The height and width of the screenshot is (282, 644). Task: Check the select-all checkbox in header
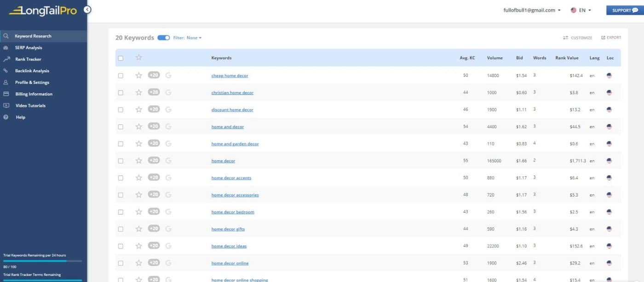[x=121, y=58]
